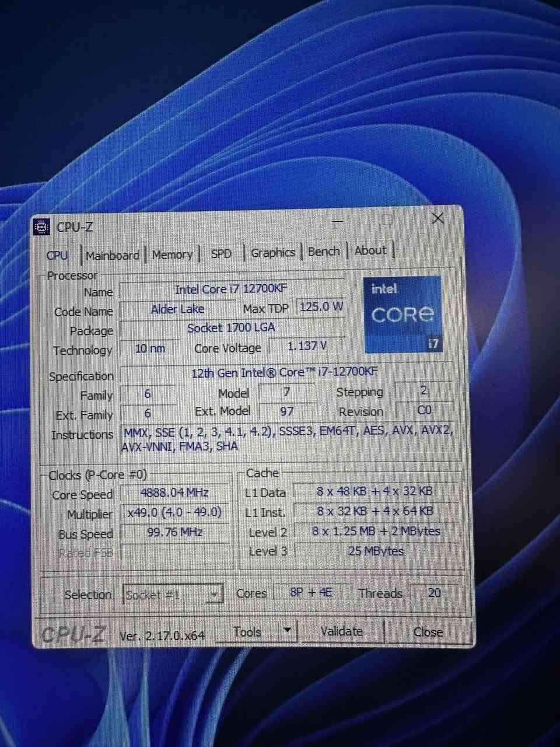Click the Family value 6

click(148, 395)
